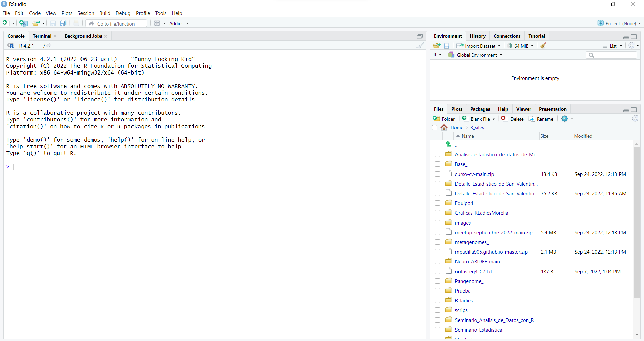The height and width of the screenshot is (341, 644).
Task: Open the Plots menu in menu bar
Action: point(67,13)
